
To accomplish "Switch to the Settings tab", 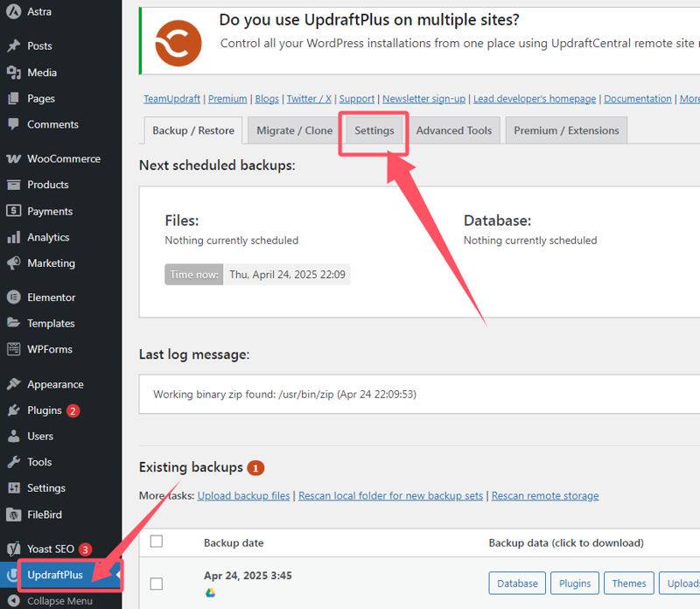I will (x=374, y=130).
